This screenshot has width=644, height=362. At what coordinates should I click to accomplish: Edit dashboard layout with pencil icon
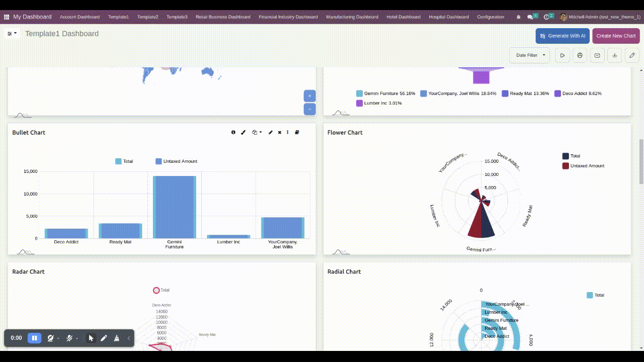(x=632, y=55)
